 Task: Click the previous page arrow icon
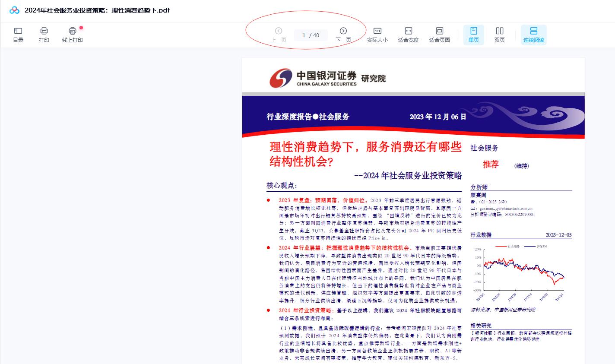pyautogui.click(x=279, y=31)
